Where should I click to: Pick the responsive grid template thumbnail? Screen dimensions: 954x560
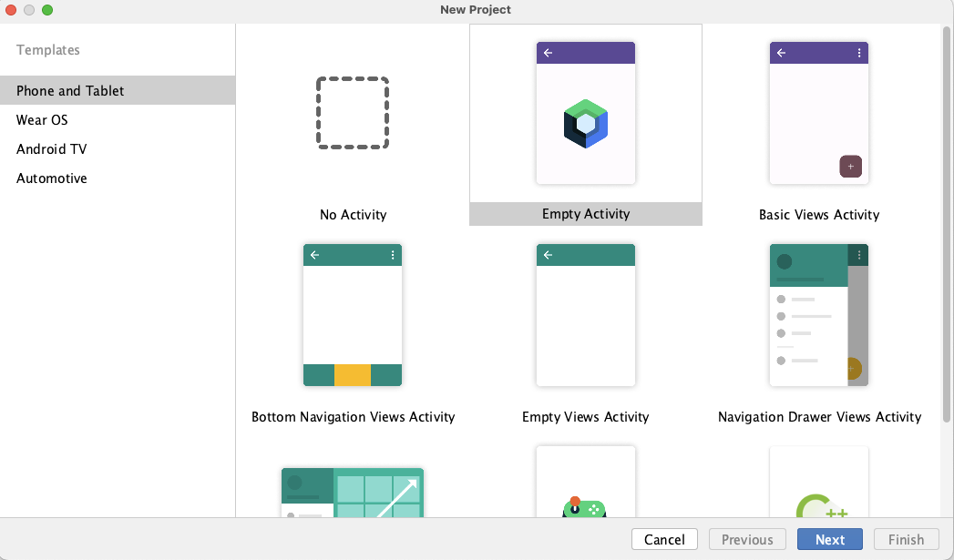353,493
